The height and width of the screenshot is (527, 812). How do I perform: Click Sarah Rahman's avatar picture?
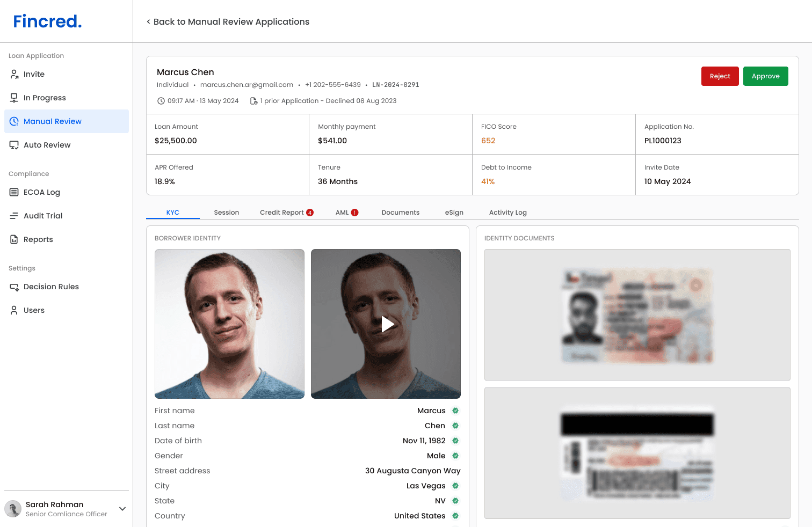pyautogui.click(x=13, y=509)
